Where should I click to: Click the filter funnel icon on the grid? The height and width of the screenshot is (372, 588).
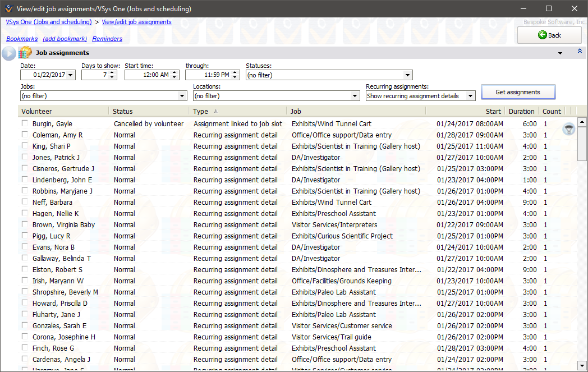(x=568, y=129)
